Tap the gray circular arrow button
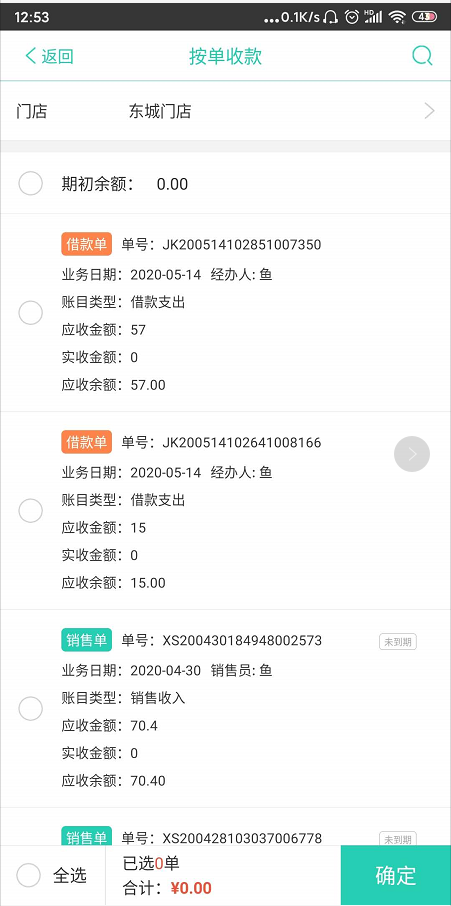Viewport: 451px width, 906px height. tap(412, 454)
